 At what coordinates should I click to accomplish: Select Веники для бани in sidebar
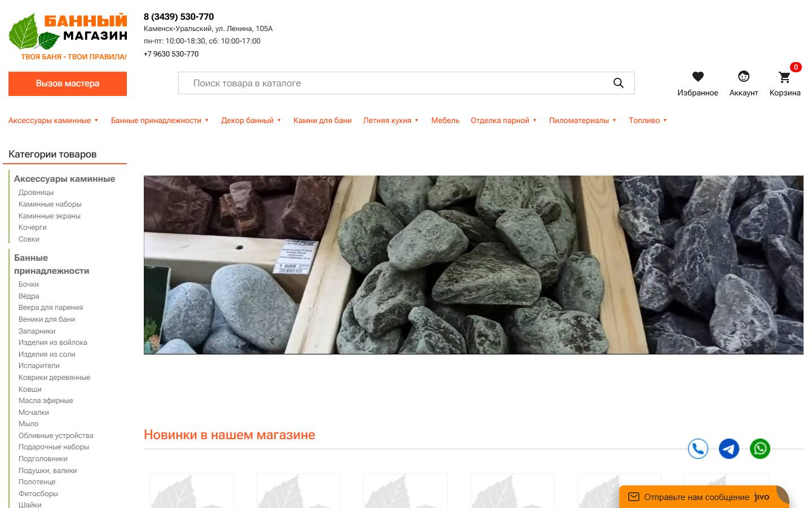pos(47,319)
